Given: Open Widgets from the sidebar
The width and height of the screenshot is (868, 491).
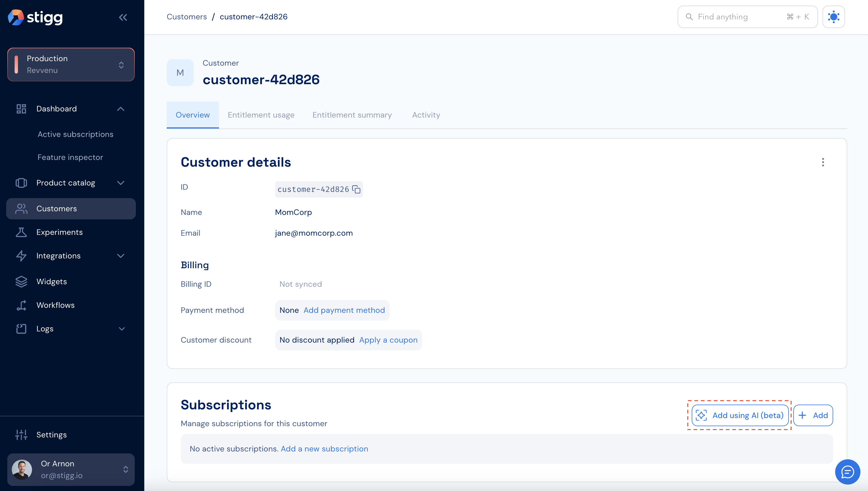Looking at the screenshot, I should (x=52, y=281).
